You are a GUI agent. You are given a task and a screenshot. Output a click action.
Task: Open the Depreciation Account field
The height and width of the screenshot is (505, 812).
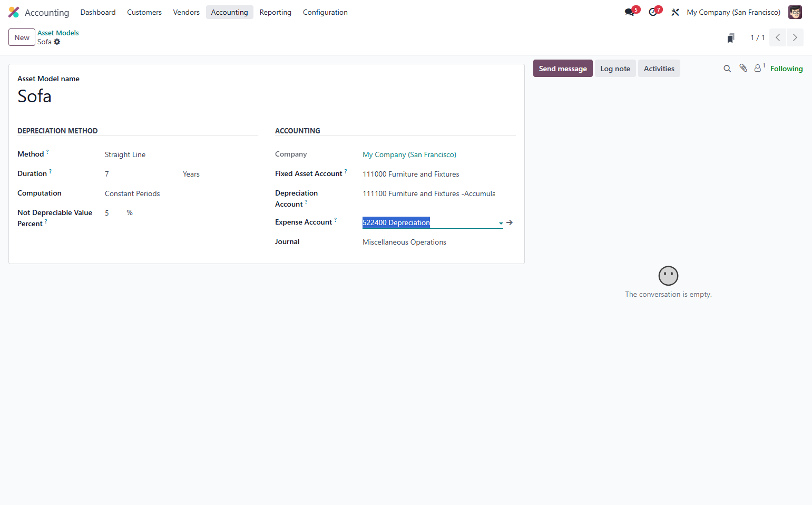click(x=433, y=193)
